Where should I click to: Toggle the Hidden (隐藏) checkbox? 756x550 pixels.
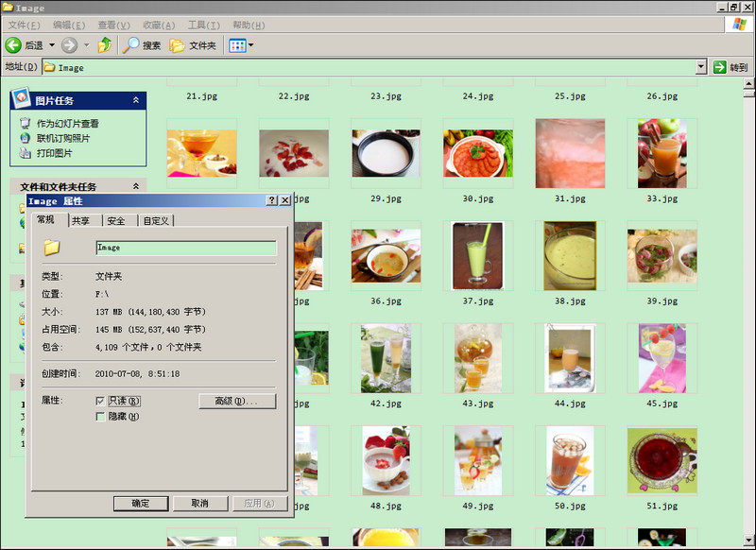coord(100,417)
